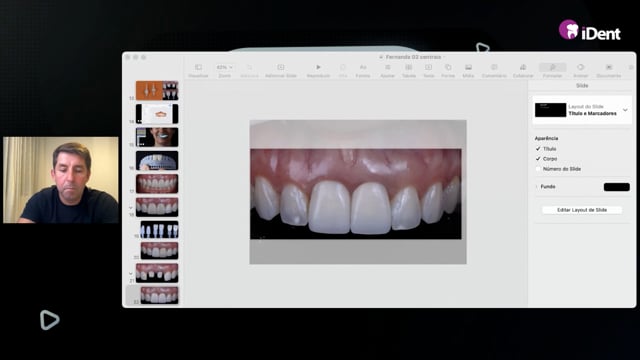Uncheck the Título checkbox

click(x=538, y=149)
